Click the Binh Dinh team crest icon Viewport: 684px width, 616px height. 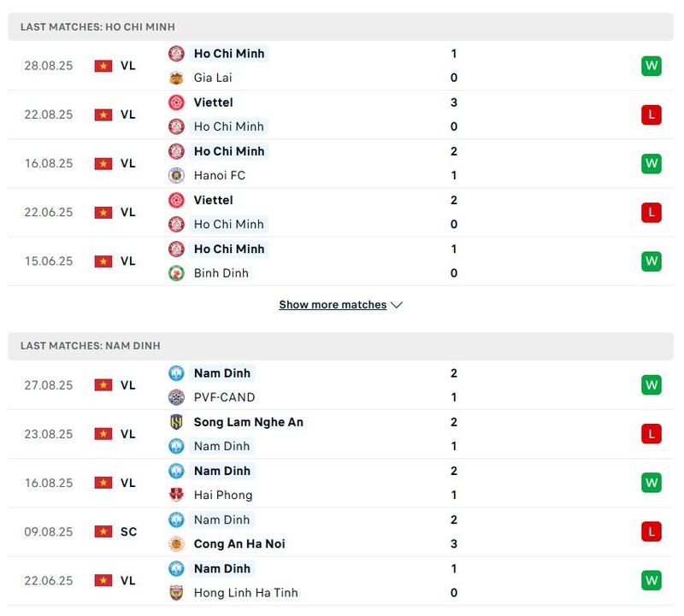tap(176, 273)
